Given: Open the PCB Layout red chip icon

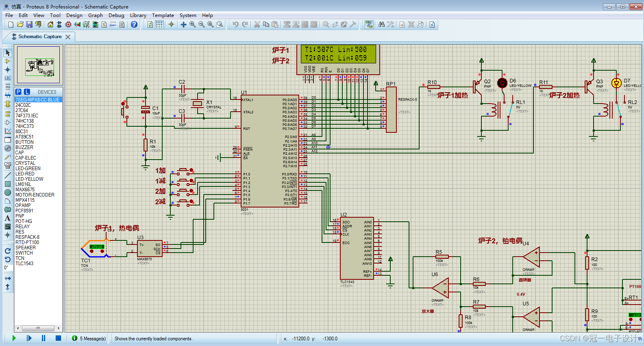Looking at the screenshot, I should pos(68,25).
